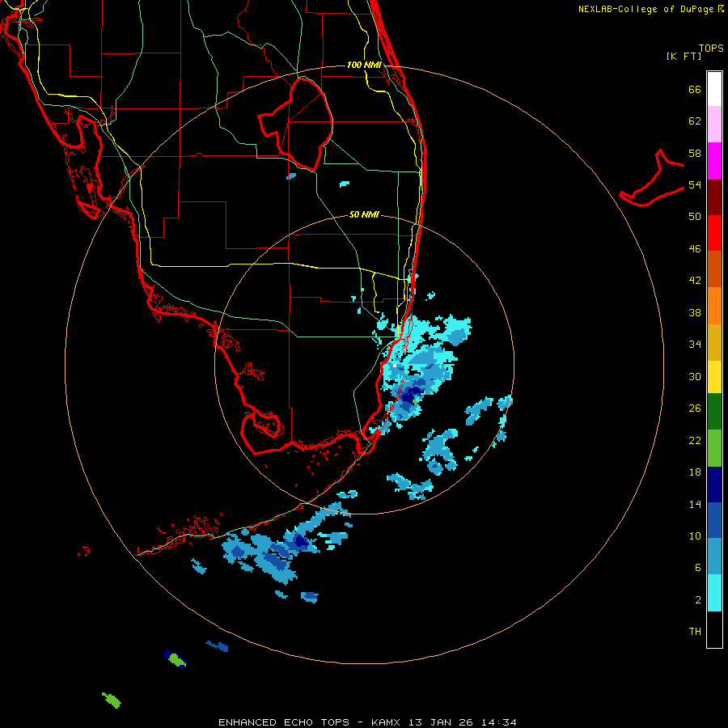The height and width of the screenshot is (728, 728).
Task: Click the 34 legend value
Action: pos(695,344)
